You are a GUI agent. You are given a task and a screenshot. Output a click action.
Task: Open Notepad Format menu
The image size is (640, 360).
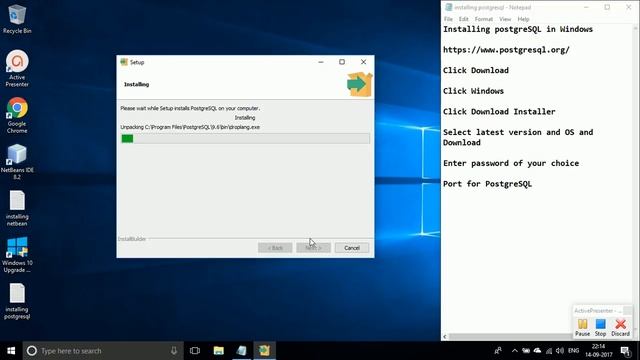click(484, 19)
